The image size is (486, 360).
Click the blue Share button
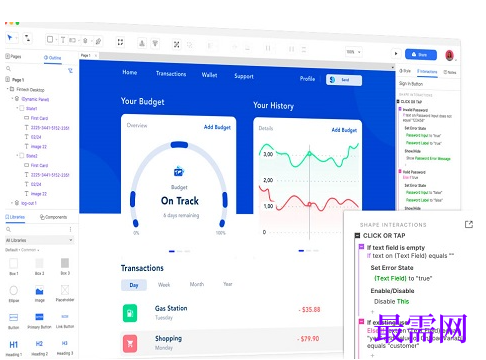click(421, 54)
